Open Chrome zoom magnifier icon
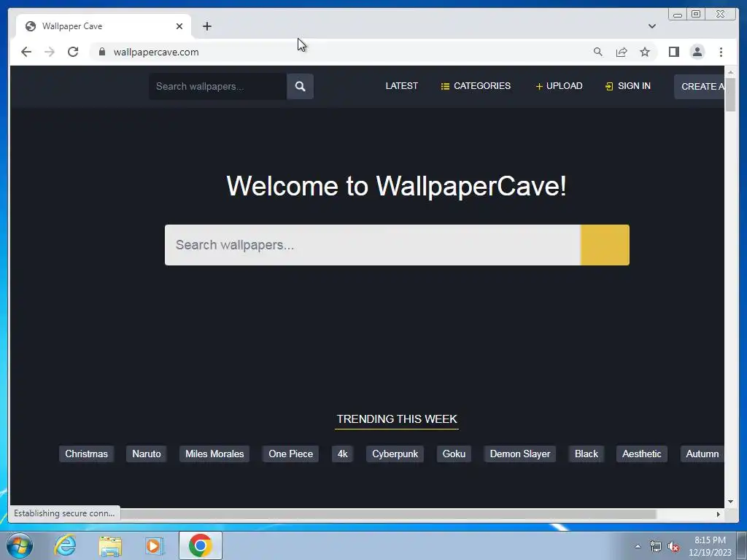This screenshot has width=747, height=560. [598, 52]
